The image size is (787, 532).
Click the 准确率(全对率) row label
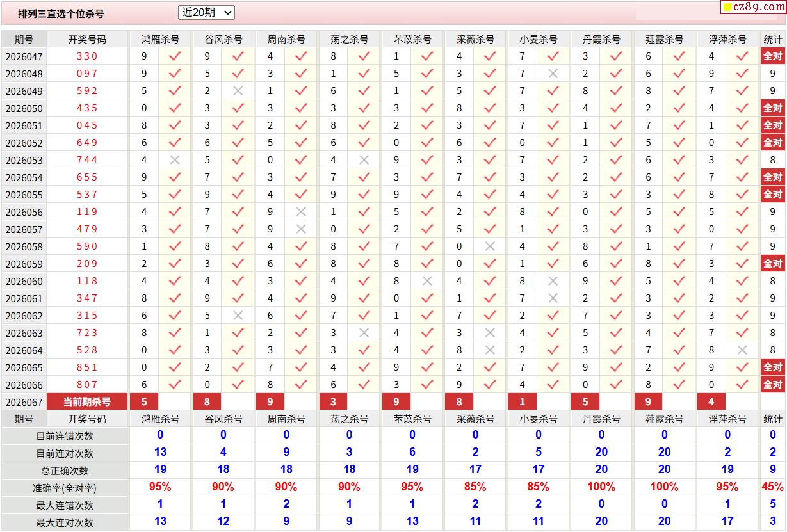coord(65,488)
